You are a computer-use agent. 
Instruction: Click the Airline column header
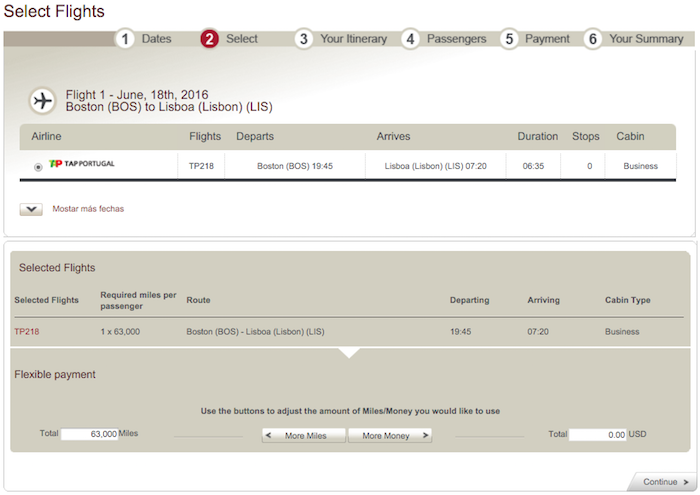click(x=46, y=136)
